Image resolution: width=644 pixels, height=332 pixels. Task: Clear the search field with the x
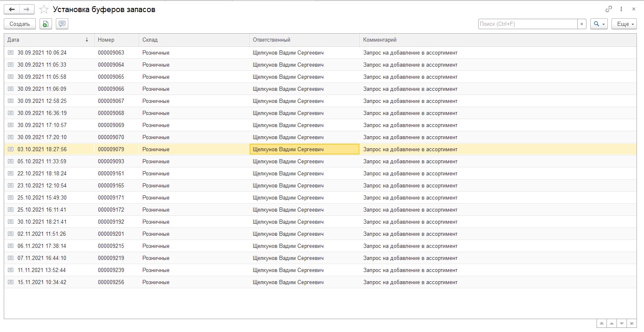point(582,24)
